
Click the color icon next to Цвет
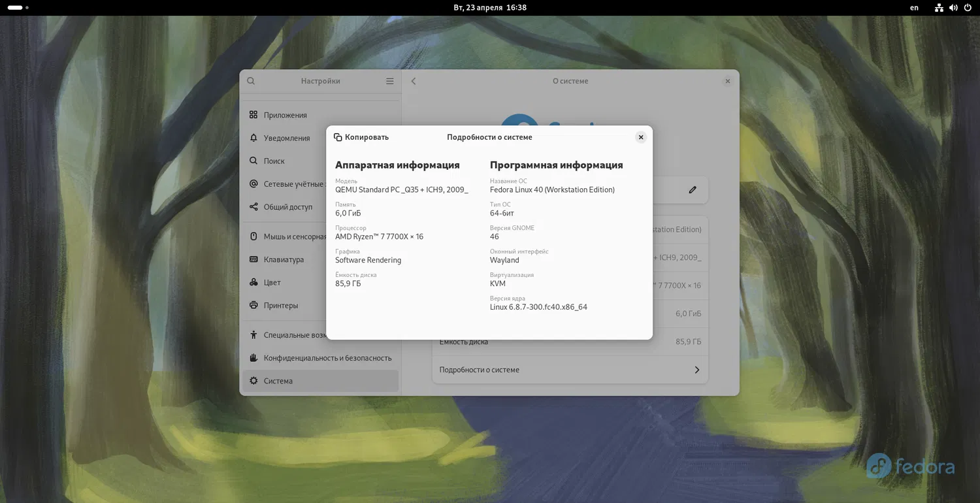(253, 282)
